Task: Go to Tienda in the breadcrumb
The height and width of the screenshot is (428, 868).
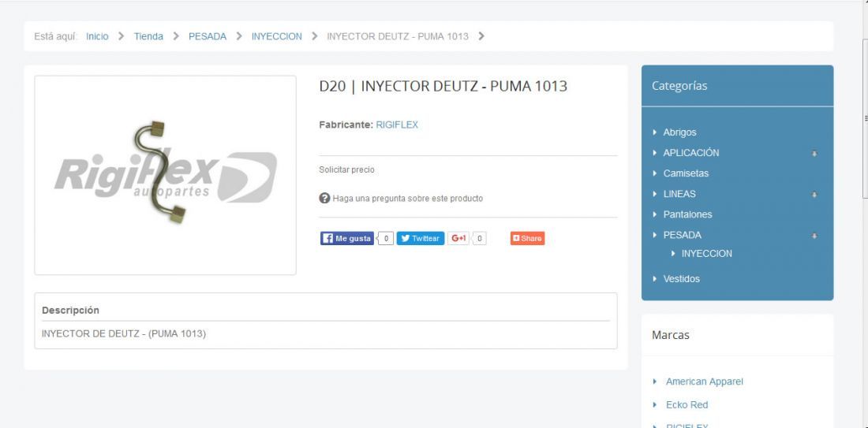Action: pyautogui.click(x=148, y=36)
